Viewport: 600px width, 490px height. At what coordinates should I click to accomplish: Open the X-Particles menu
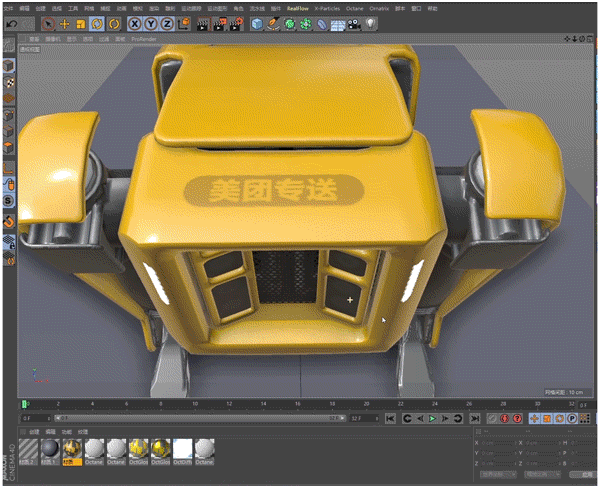(327, 8)
